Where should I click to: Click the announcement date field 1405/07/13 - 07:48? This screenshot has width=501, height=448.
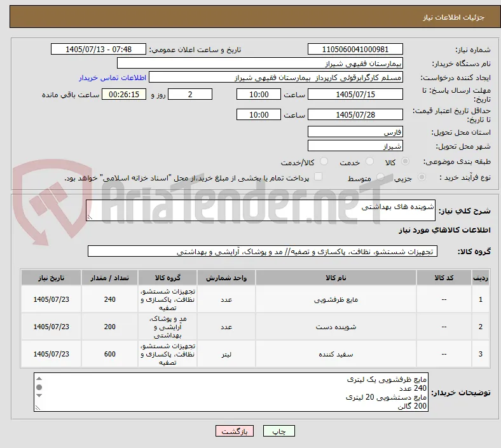coord(99,49)
